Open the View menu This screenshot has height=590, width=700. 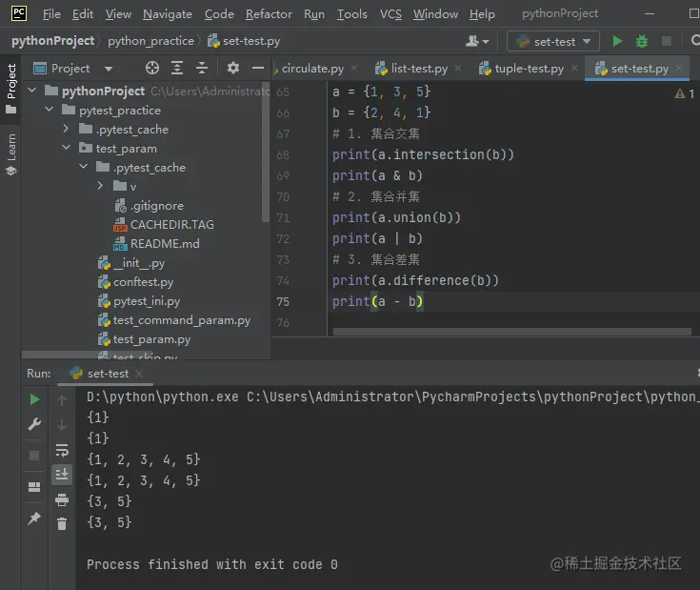pyautogui.click(x=118, y=14)
